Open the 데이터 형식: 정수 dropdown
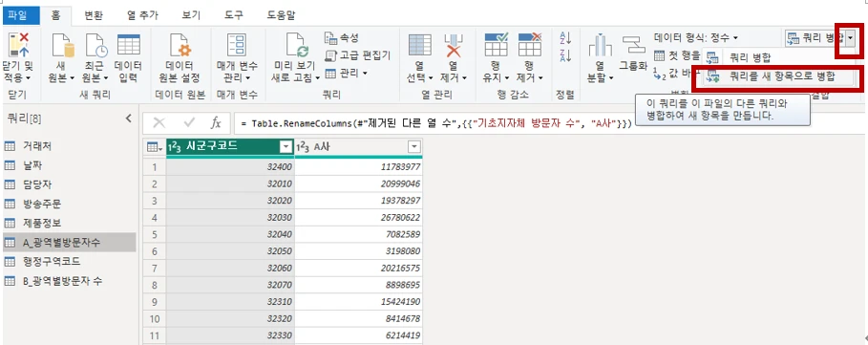The image size is (868, 345). [696, 37]
